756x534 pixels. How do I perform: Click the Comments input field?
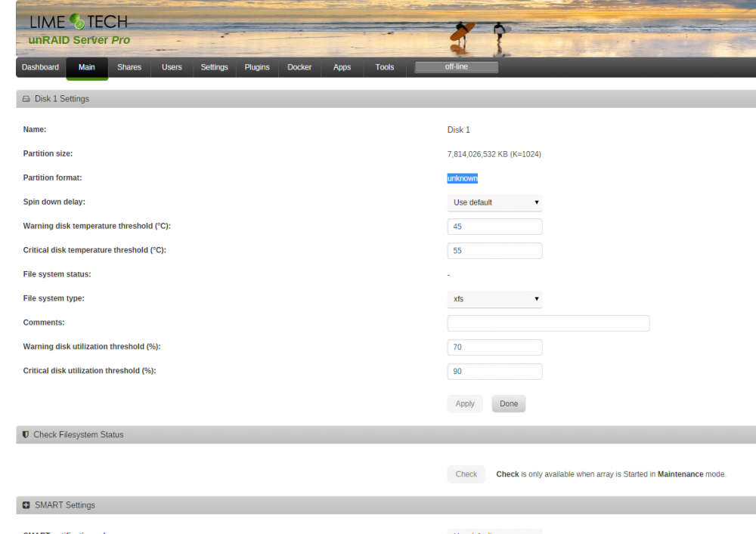(x=548, y=323)
